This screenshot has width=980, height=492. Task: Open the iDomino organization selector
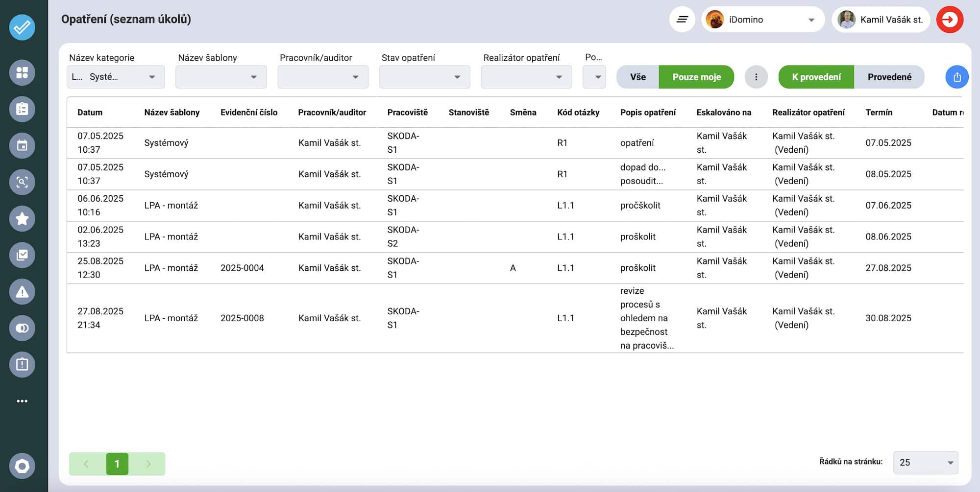pyautogui.click(x=762, y=20)
